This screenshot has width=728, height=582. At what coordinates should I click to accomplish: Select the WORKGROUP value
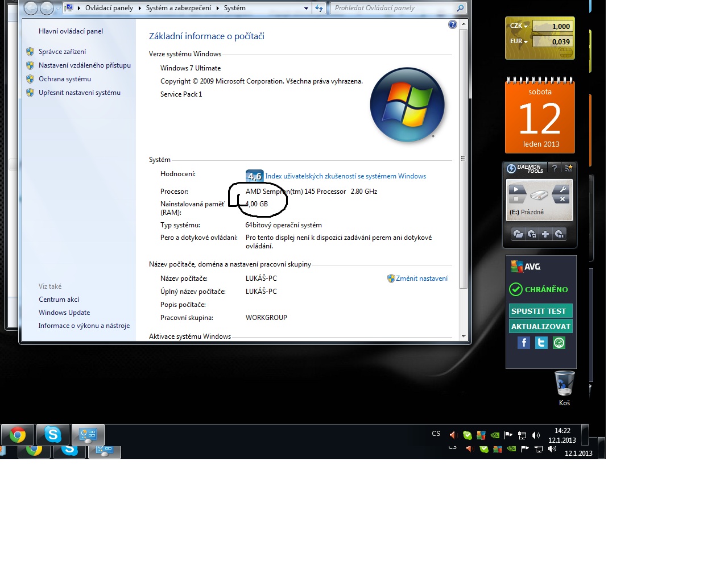(266, 318)
